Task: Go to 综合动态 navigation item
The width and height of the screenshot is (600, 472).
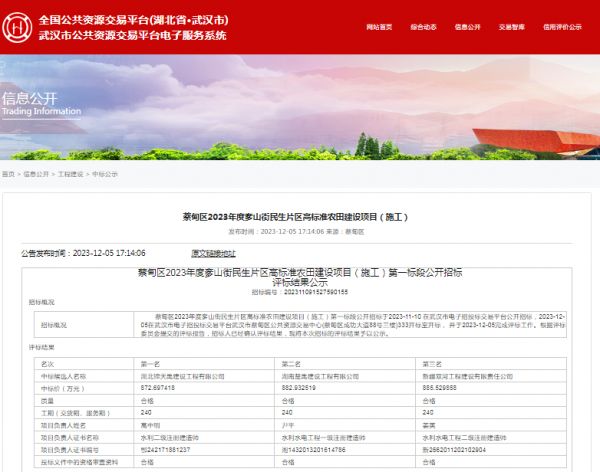Action: tap(423, 27)
